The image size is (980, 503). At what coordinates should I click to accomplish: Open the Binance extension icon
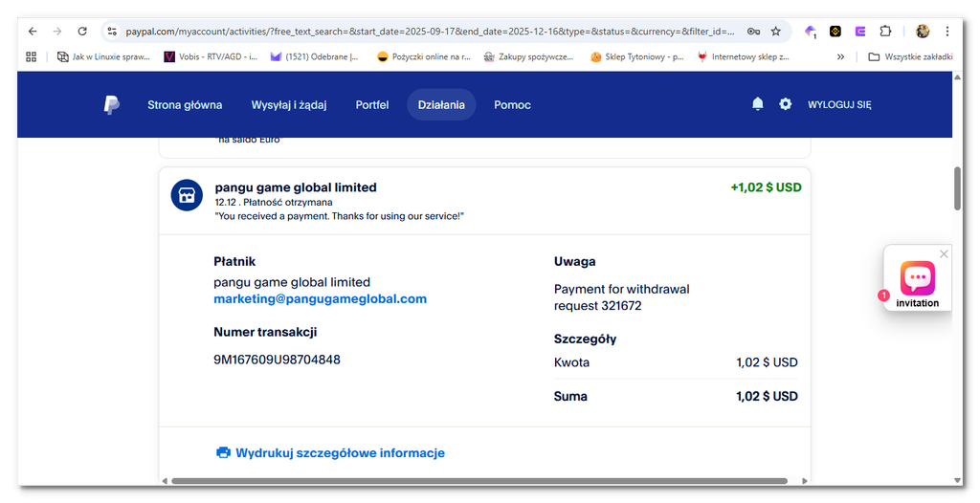tap(835, 32)
